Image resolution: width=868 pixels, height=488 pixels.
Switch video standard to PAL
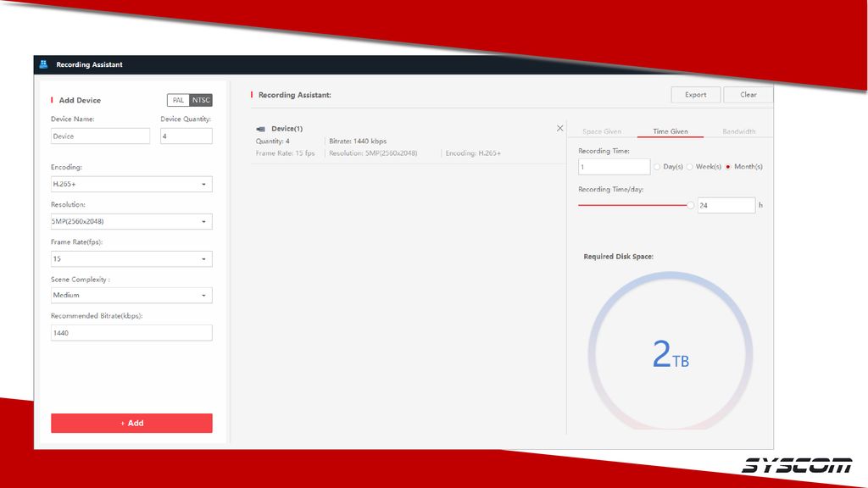coord(178,100)
